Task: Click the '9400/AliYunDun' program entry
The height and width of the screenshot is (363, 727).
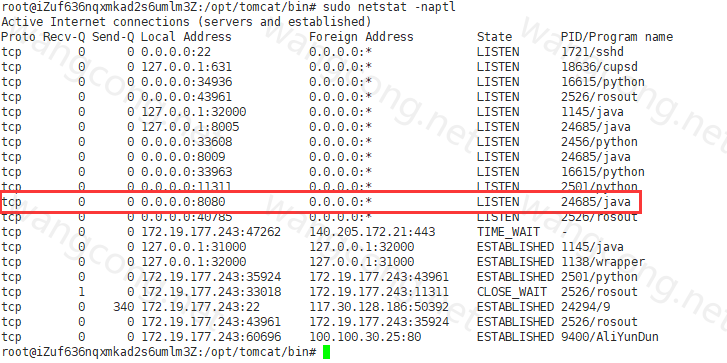Action: 610,337
